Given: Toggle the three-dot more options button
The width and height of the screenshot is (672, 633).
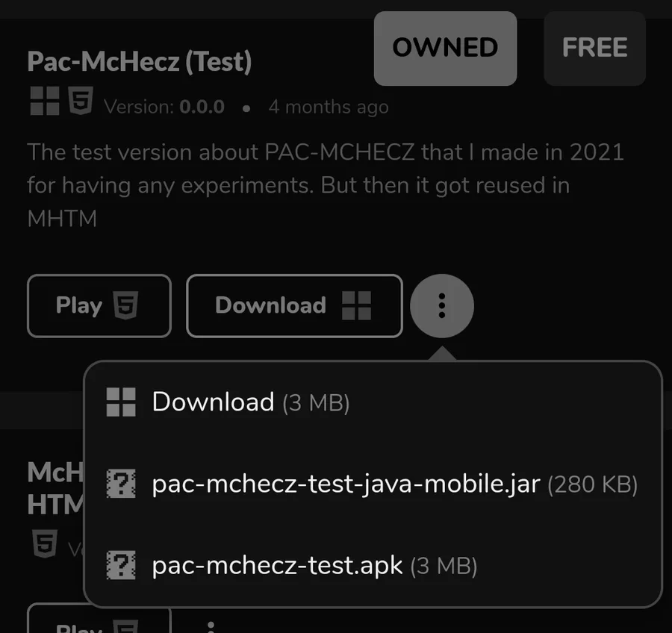Looking at the screenshot, I should pyautogui.click(x=442, y=305).
